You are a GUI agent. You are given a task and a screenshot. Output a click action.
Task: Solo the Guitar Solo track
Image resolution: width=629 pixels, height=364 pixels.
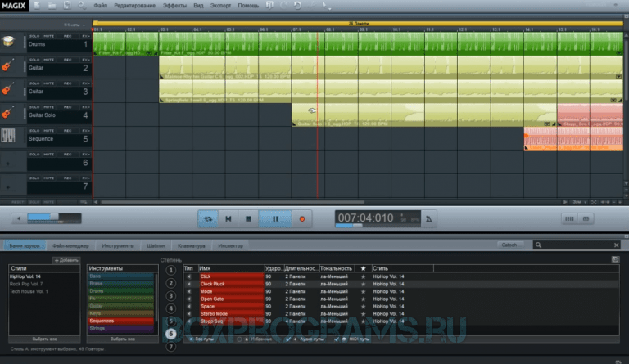click(34, 107)
